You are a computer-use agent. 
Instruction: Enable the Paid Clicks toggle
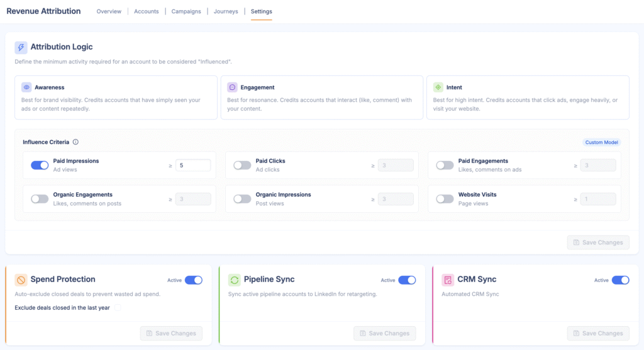242,165
